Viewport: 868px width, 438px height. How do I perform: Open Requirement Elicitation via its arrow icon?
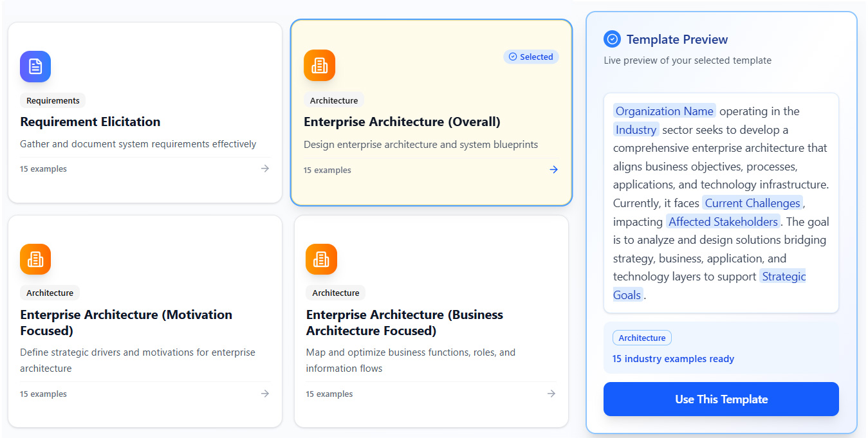click(x=264, y=169)
